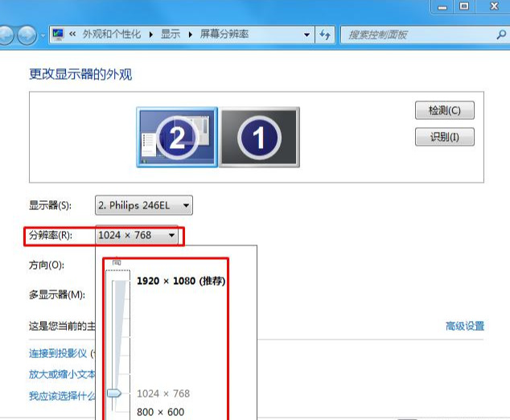The width and height of the screenshot is (510, 420).
Task: Close the screen resolution window
Action: [x=494, y=6]
